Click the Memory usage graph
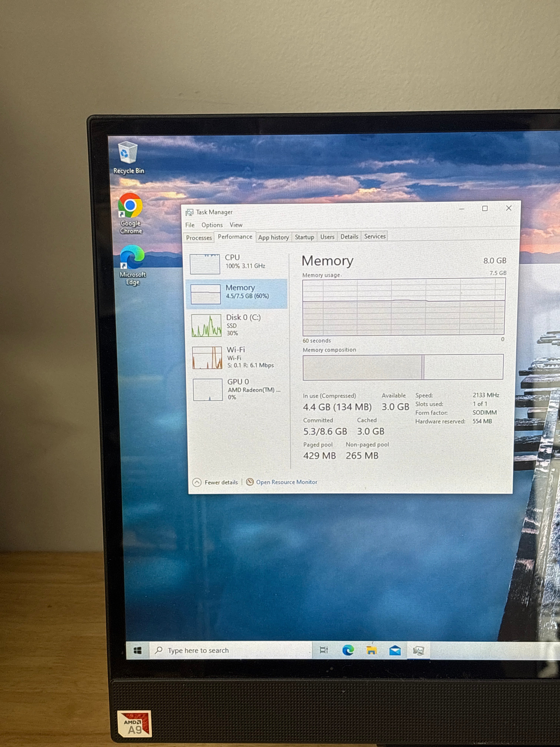Screen dimensions: 560x747 click(x=404, y=307)
